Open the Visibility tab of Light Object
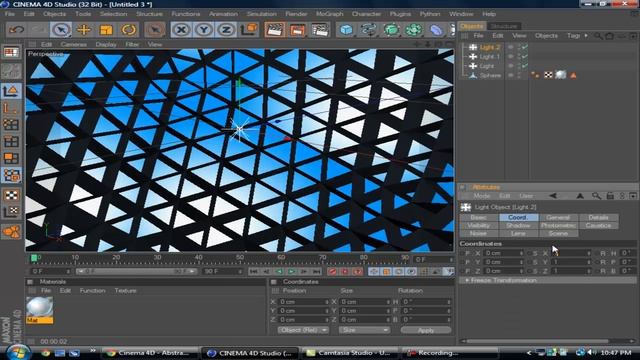 coord(479,225)
